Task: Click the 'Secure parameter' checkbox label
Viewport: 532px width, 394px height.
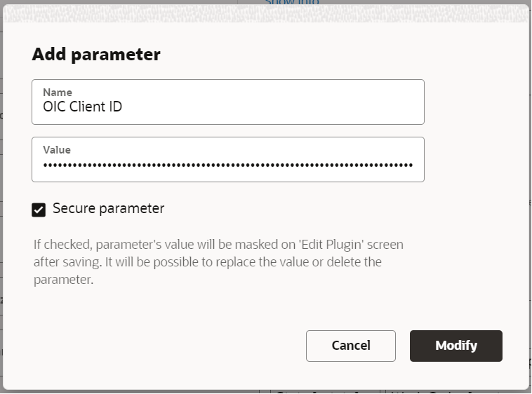Action: 108,208
